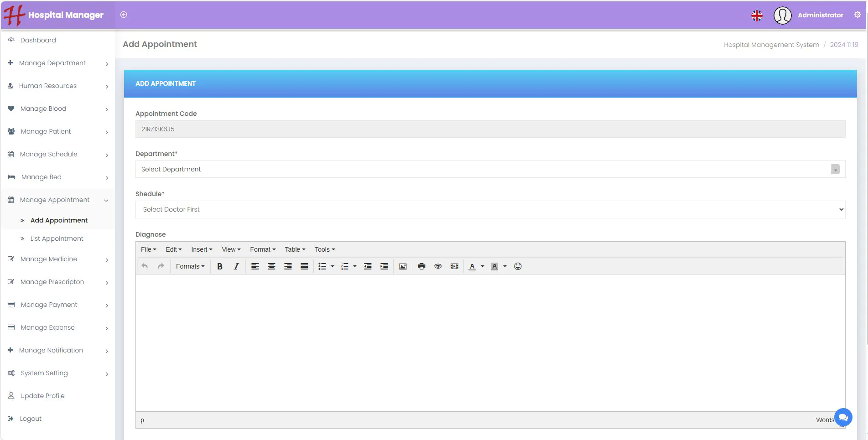The width and height of the screenshot is (868, 440).
Task: Open the Insert menu in editor
Action: point(202,249)
